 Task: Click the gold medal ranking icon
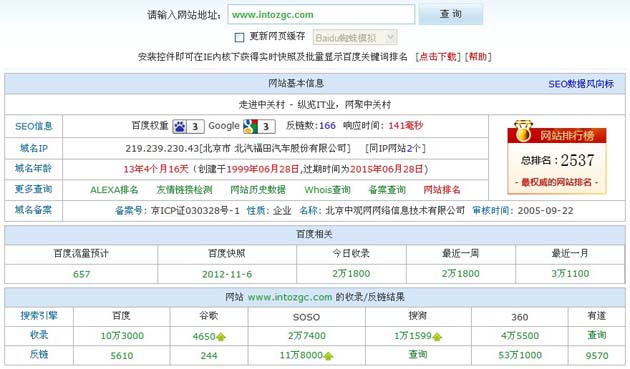coord(523,131)
